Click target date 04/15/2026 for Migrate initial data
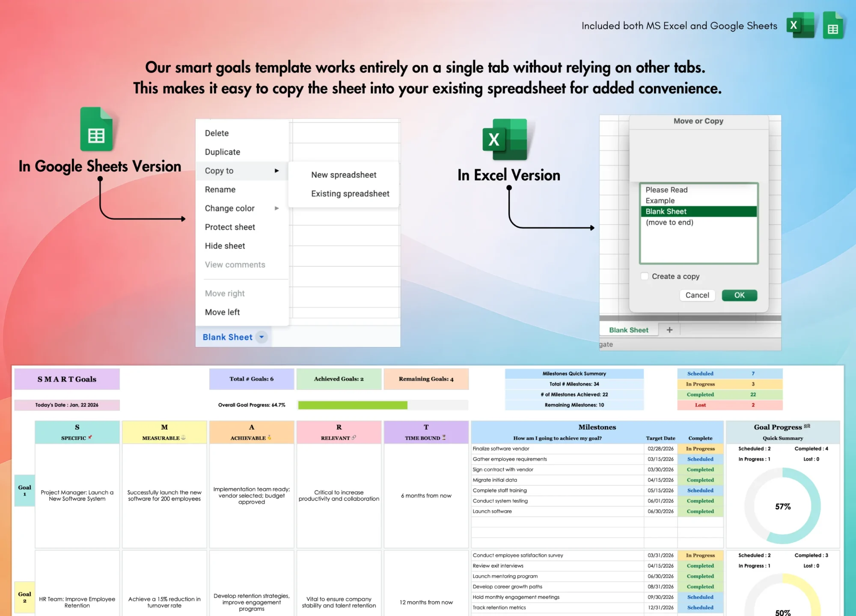The image size is (856, 616). click(x=660, y=480)
